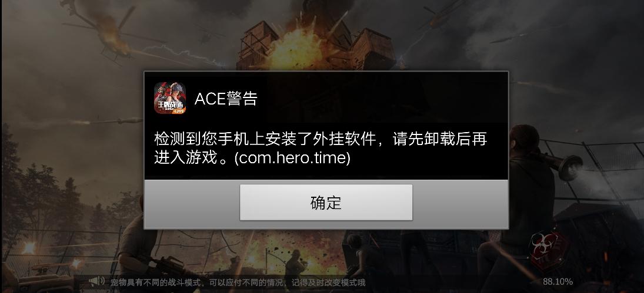The height and width of the screenshot is (293, 644).
Task: Click the 4399 badge on the game icon
Action: pos(179,111)
